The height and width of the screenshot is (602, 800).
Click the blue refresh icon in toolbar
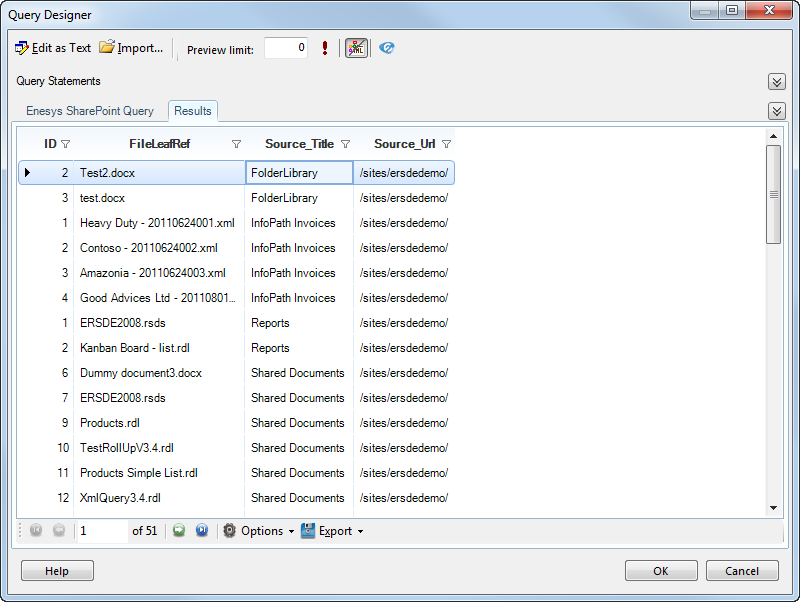pyautogui.click(x=387, y=48)
